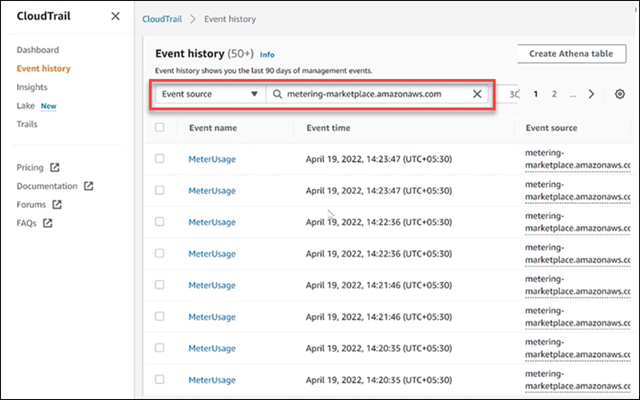640x400 pixels.
Task: Click into the event source search field
Action: (x=378, y=94)
